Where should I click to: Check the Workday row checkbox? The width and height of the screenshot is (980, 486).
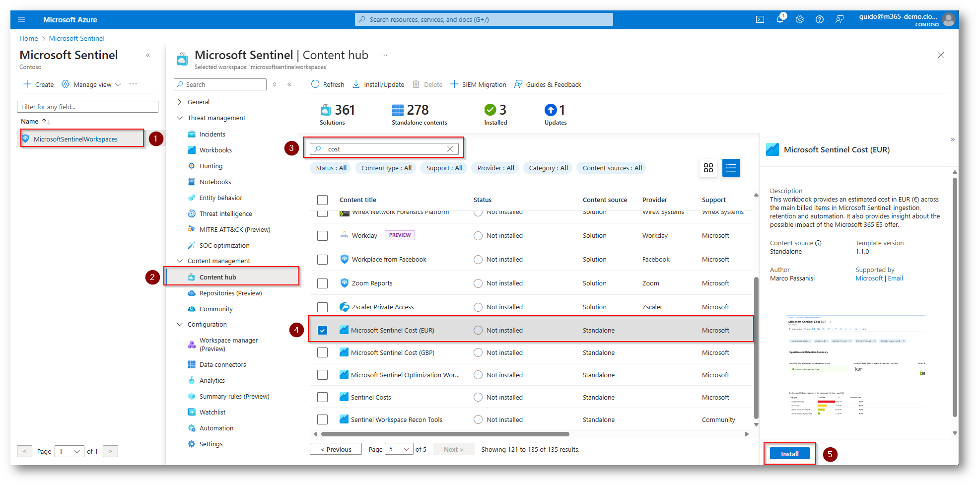(323, 235)
